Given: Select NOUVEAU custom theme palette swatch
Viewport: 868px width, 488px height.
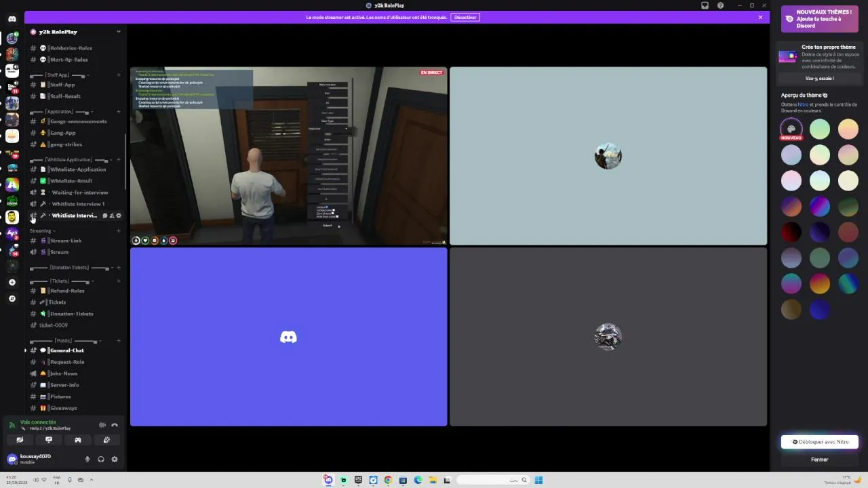Looking at the screenshot, I should (791, 129).
